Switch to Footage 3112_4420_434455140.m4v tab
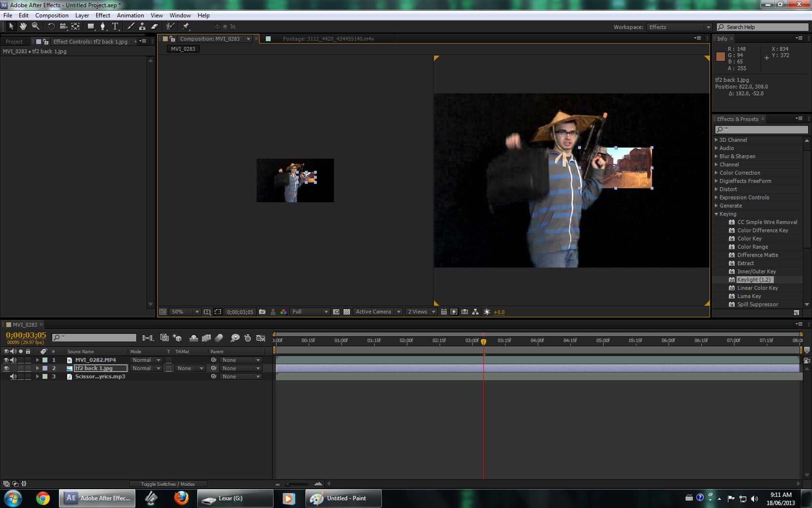This screenshot has width=812, height=508. point(328,39)
